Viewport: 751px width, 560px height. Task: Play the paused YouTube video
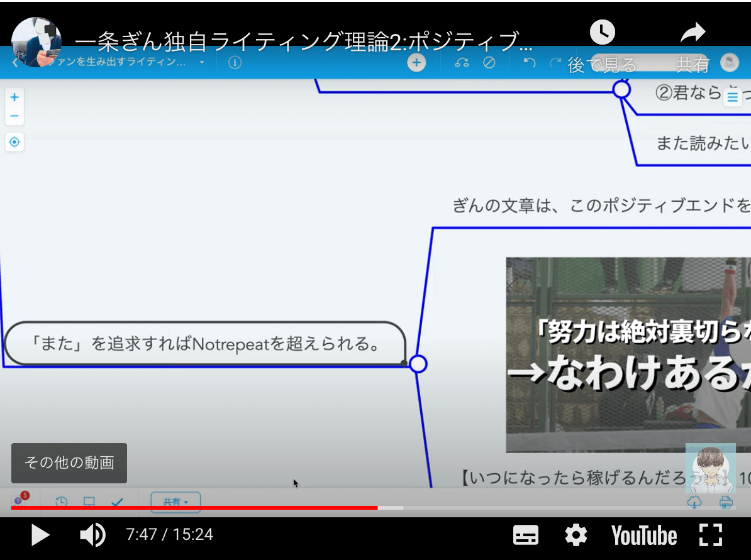pyautogui.click(x=40, y=535)
